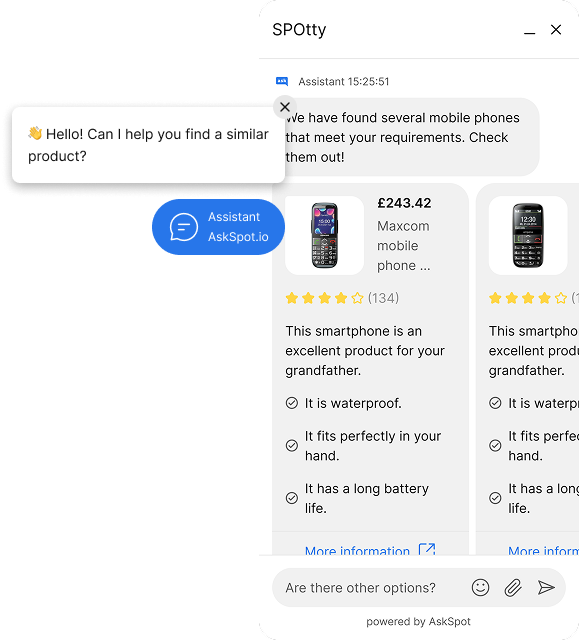Focus the 'Are there other options?' input
Image resolution: width=579 pixels, height=640 pixels.
[x=370, y=588]
